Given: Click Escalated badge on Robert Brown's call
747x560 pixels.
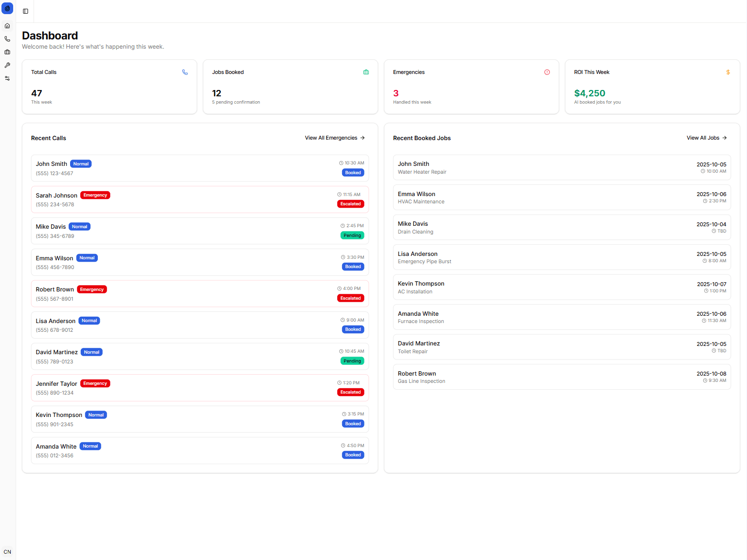Looking at the screenshot, I should tap(350, 298).
